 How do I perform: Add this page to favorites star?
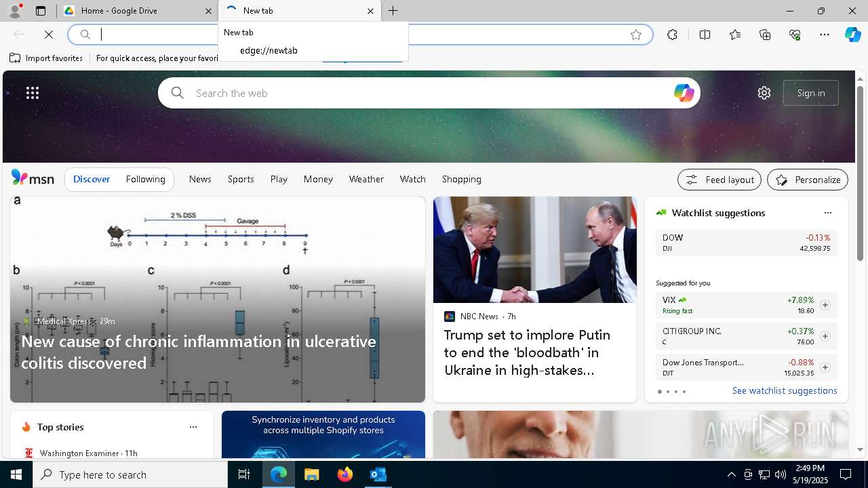636,35
